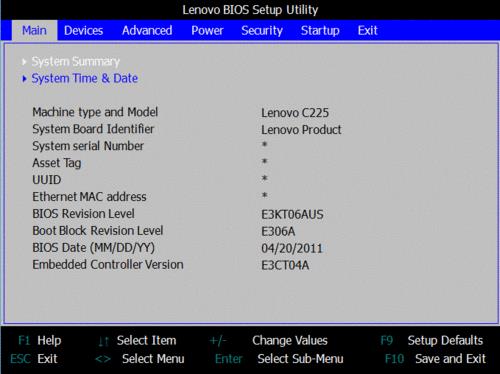
Task: Switch to the Exit tab
Action: 367,31
